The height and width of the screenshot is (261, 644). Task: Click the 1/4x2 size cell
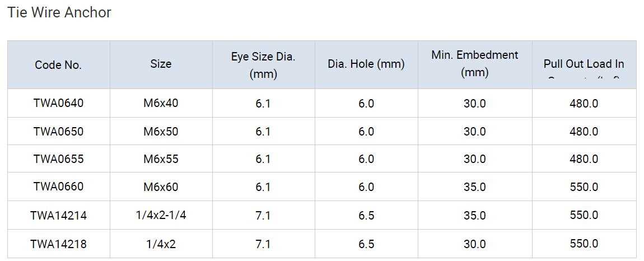(161, 244)
